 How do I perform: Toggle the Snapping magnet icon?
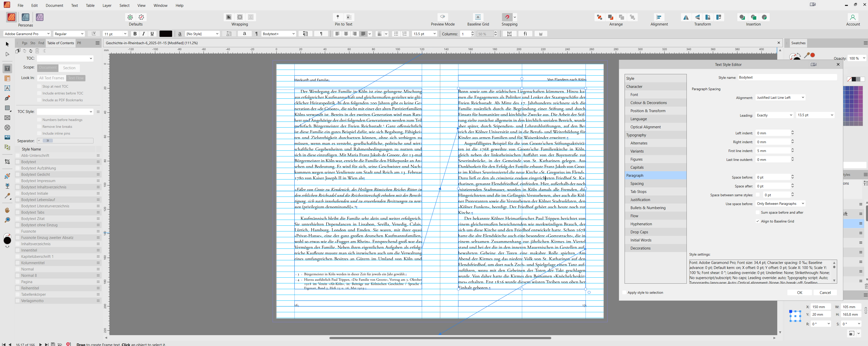click(x=507, y=17)
